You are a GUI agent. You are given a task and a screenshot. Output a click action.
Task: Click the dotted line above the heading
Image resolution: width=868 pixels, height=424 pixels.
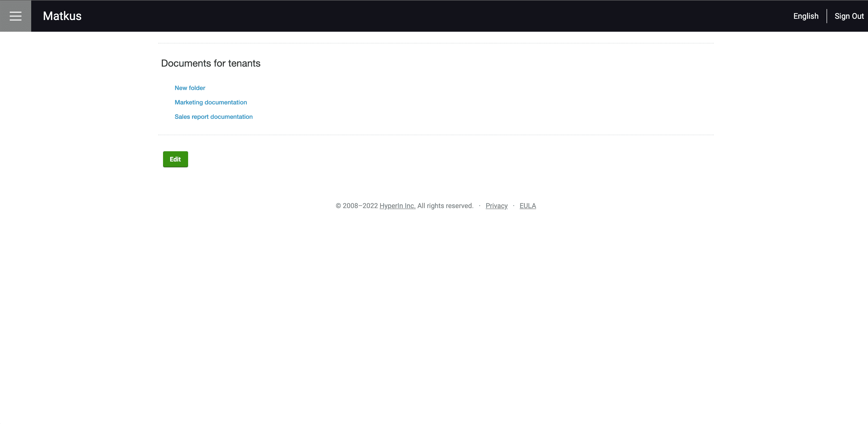435,43
